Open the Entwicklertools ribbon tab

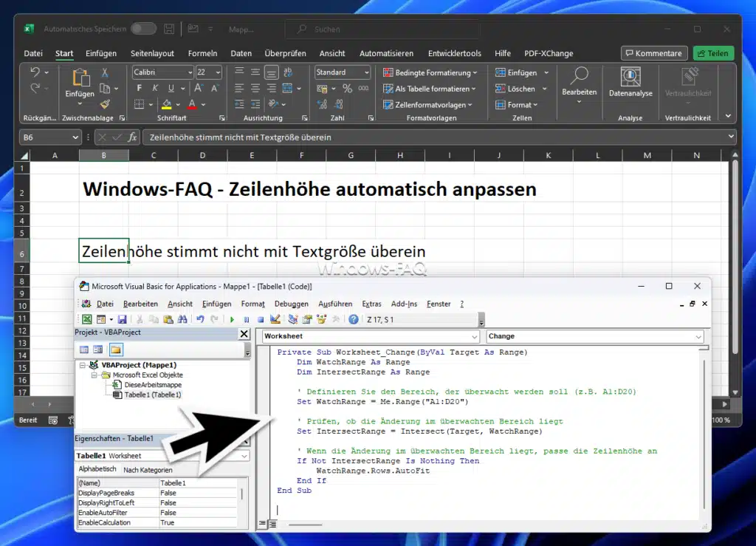(454, 53)
